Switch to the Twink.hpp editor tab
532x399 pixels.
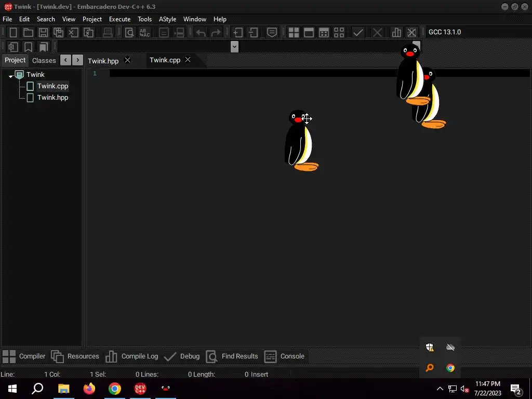click(x=103, y=61)
